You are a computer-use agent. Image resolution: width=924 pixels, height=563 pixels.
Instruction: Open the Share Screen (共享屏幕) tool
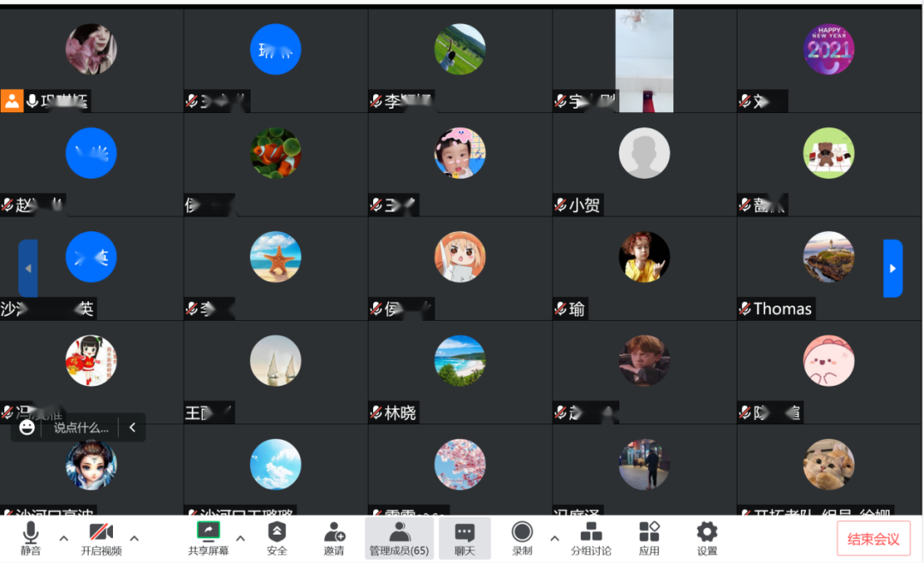pos(208,538)
